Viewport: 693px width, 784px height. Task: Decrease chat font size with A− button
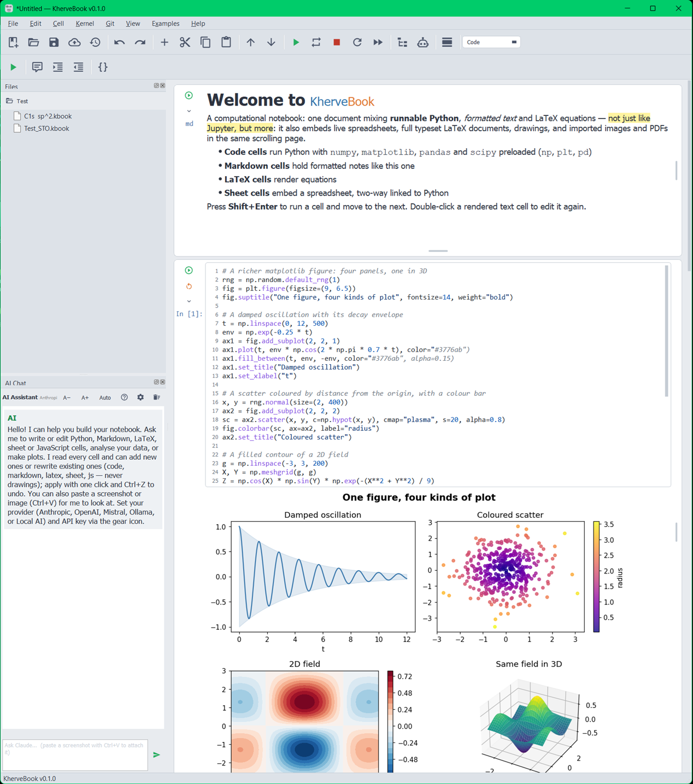coord(67,397)
